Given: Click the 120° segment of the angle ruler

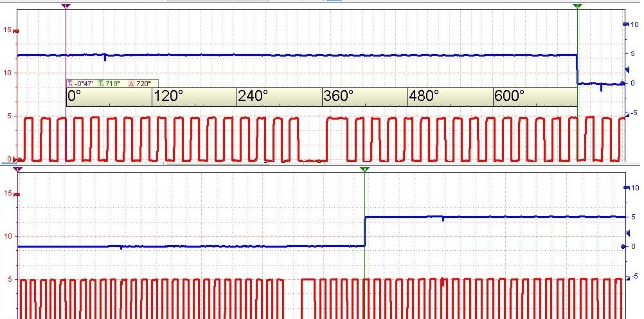Looking at the screenshot, I should click(194, 96).
